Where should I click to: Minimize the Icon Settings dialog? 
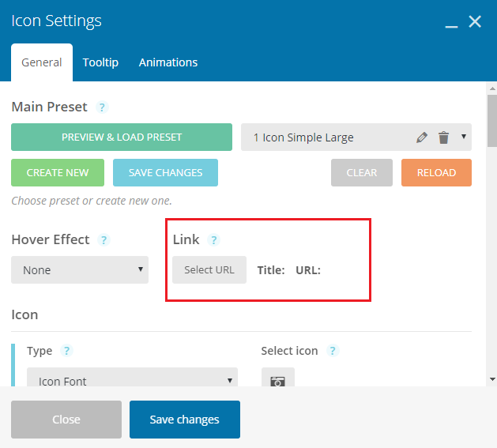[451, 27]
